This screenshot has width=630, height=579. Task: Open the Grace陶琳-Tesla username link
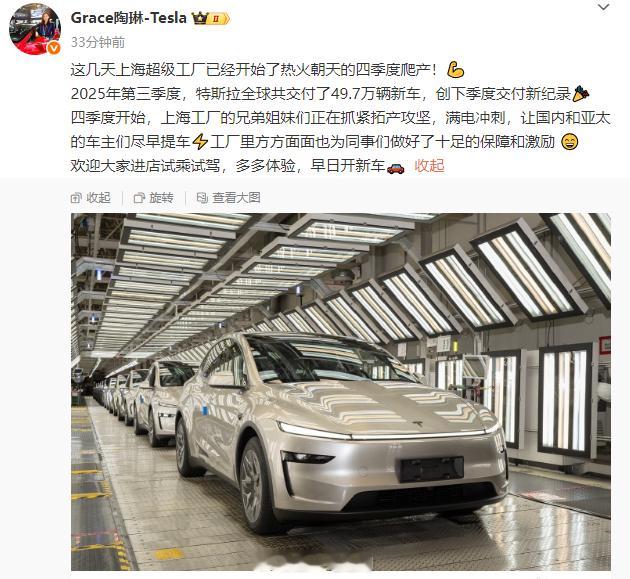(x=129, y=18)
